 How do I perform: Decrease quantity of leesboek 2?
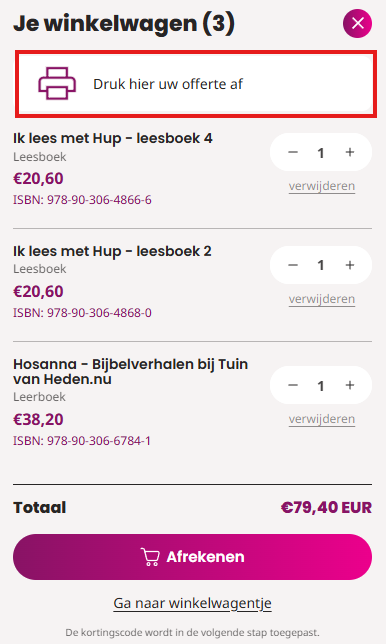click(293, 265)
